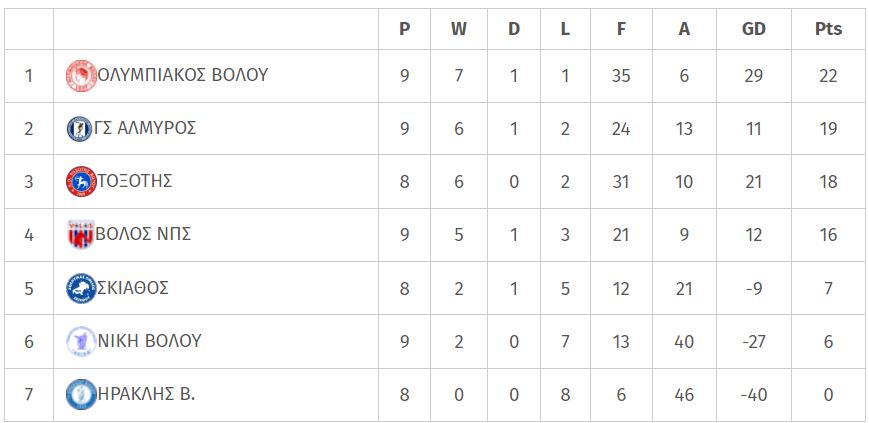This screenshot has height=423, width=869.
Task: Click the Βόλος ΝΠΣ striped crest
Action: [80, 235]
